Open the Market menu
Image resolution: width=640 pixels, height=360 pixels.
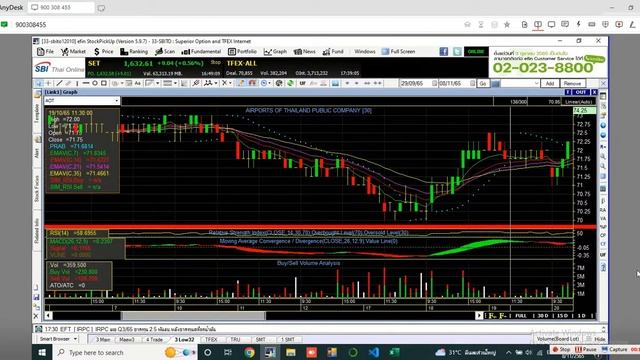click(73, 51)
